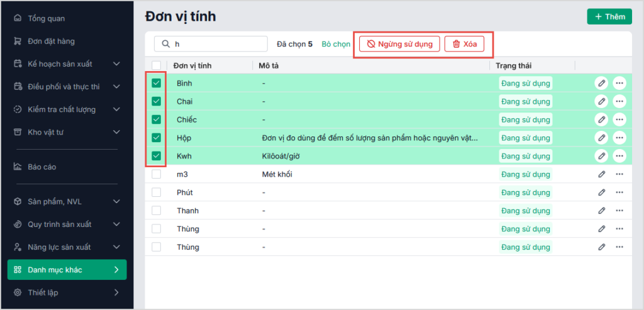
Task: Click the Trạng thái column header
Action: pyautogui.click(x=514, y=65)
